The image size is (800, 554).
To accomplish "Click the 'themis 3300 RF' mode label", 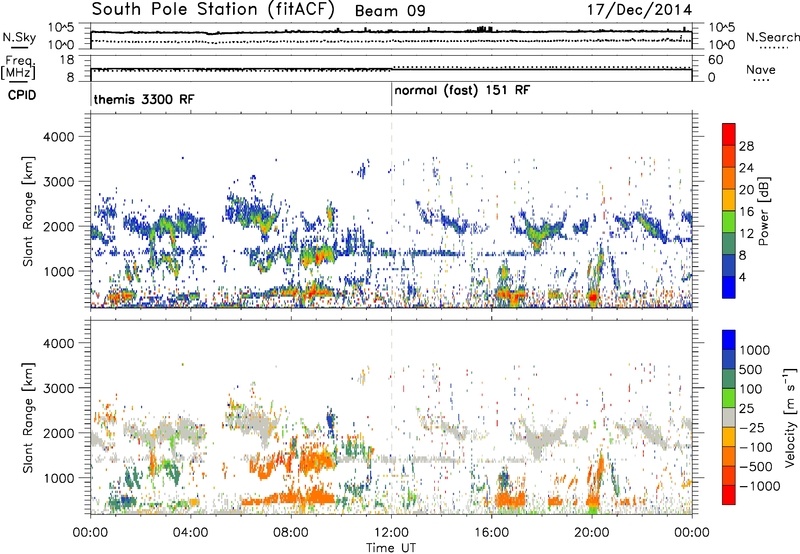I will [x=144, y=99].
